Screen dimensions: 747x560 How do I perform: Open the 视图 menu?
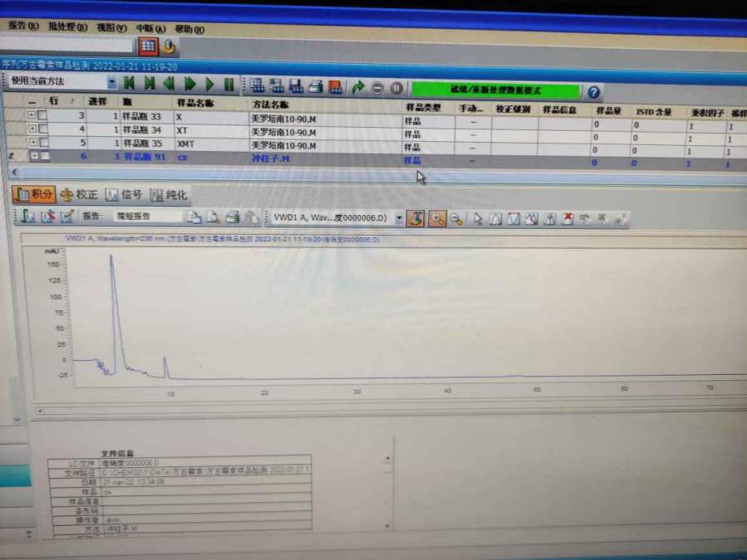tap(112, 27)
